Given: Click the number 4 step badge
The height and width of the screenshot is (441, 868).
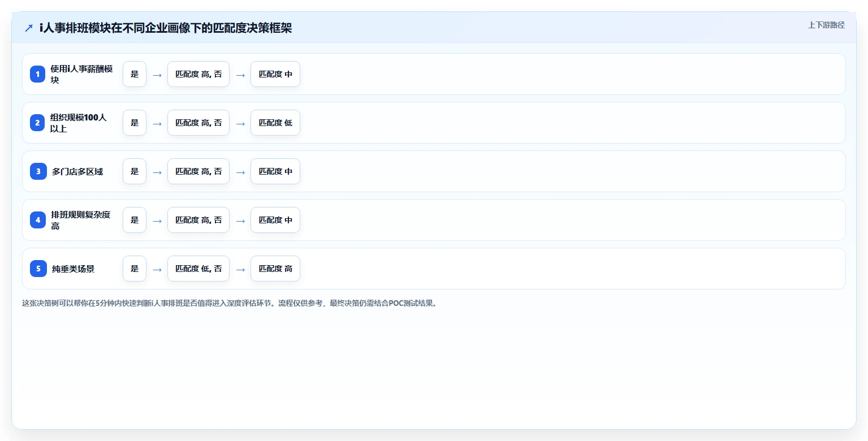Looking at the screenshot, I should tap(38, 220).
